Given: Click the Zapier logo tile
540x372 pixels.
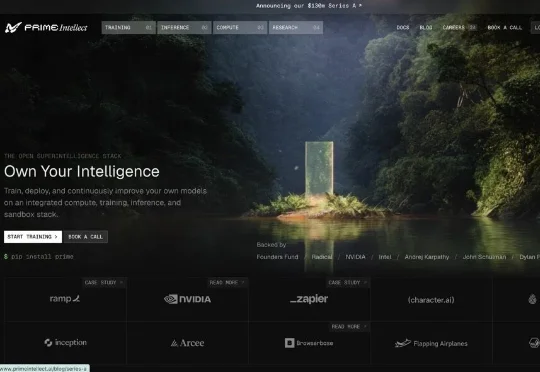Looking at the screenshot, I should [309, 299].
